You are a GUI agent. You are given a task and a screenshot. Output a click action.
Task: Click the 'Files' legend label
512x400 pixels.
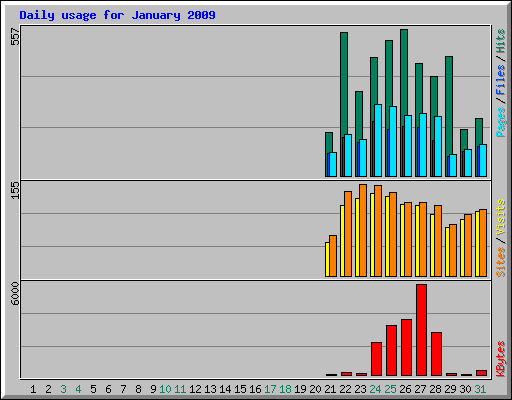tap(501, 80)
